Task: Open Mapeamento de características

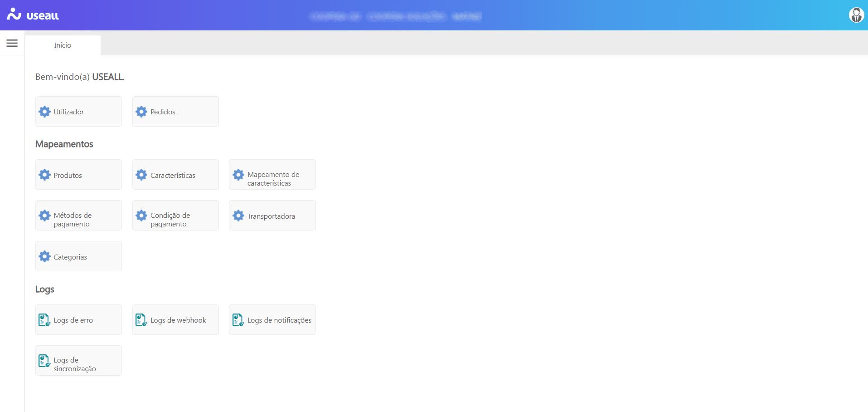Action: click(x=272, y=175)
